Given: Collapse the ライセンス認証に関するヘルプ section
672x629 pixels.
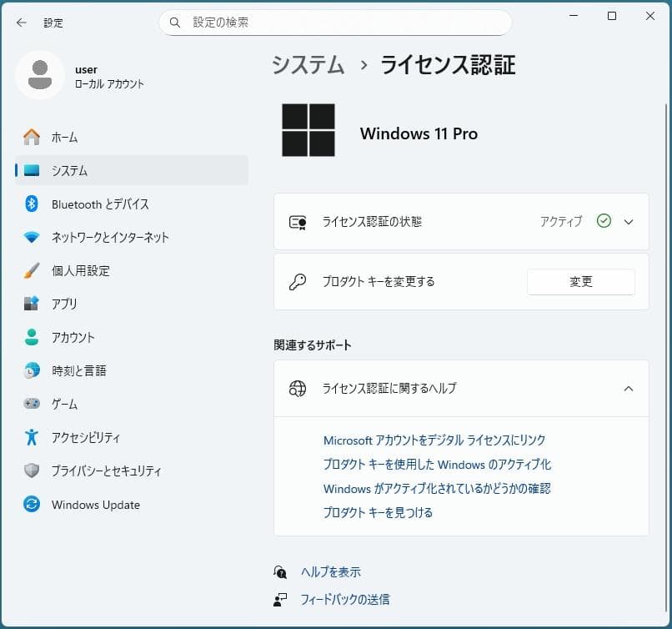Looking at the screenshot, I should pos(629,389).
